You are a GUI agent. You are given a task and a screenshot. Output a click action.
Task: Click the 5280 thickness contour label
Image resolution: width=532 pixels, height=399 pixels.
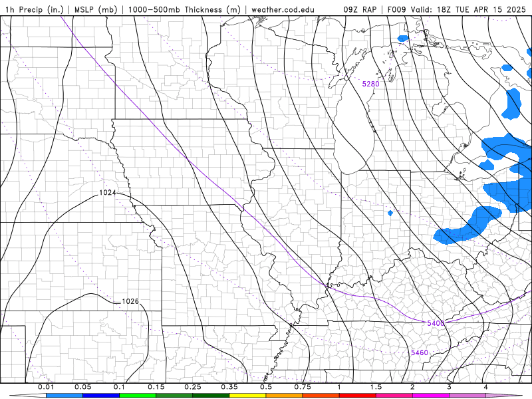370,84
